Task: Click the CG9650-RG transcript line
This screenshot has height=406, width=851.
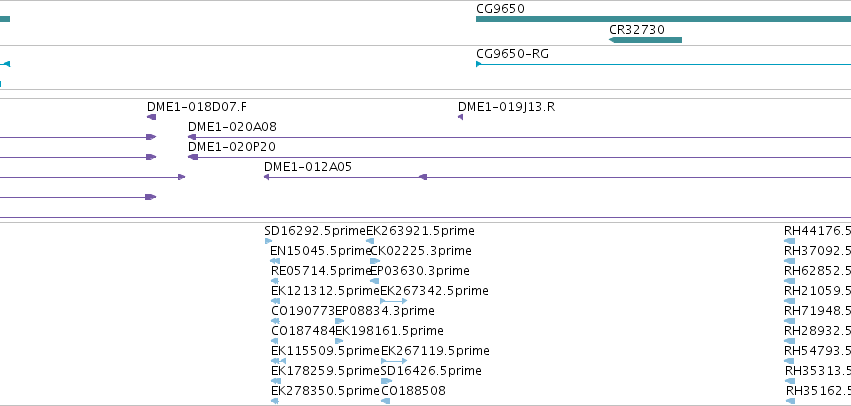Action: (663, 64)
